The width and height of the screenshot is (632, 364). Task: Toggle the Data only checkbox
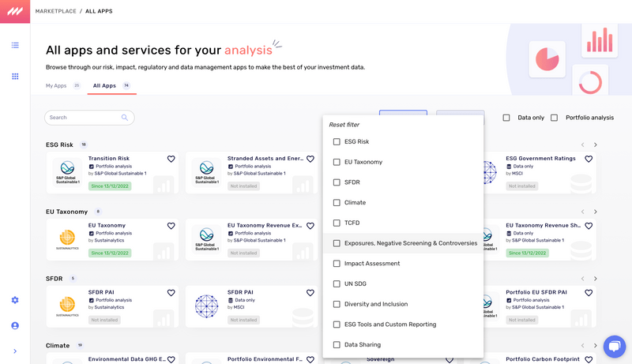pos(506,118)
